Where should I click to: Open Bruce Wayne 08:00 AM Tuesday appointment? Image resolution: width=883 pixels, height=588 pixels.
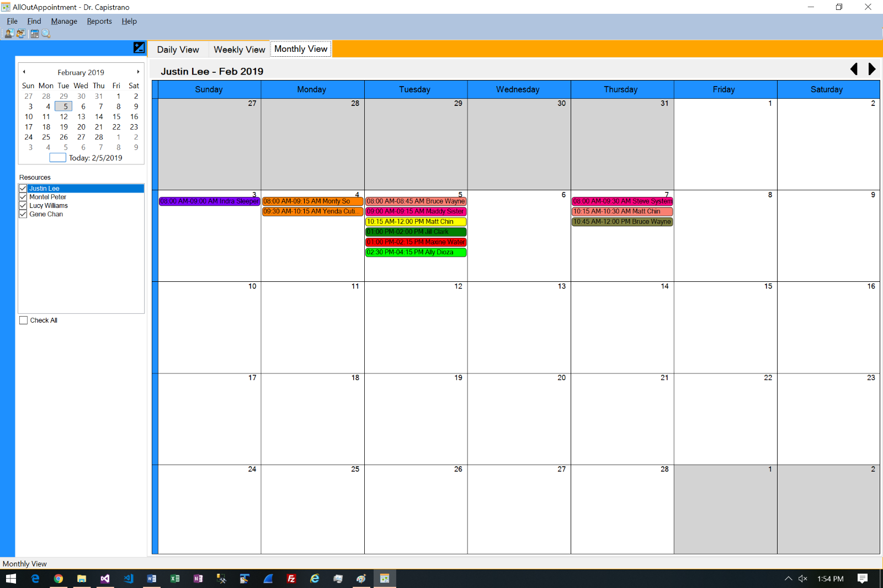click(416, 201)
